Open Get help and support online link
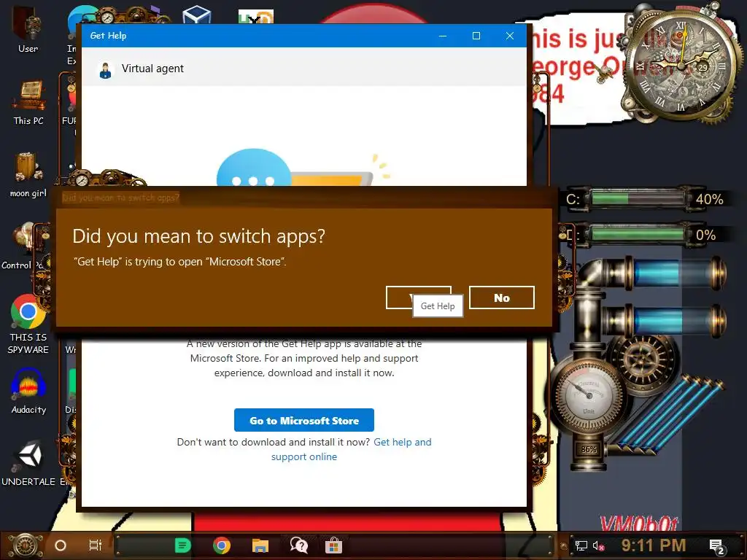 351,449
